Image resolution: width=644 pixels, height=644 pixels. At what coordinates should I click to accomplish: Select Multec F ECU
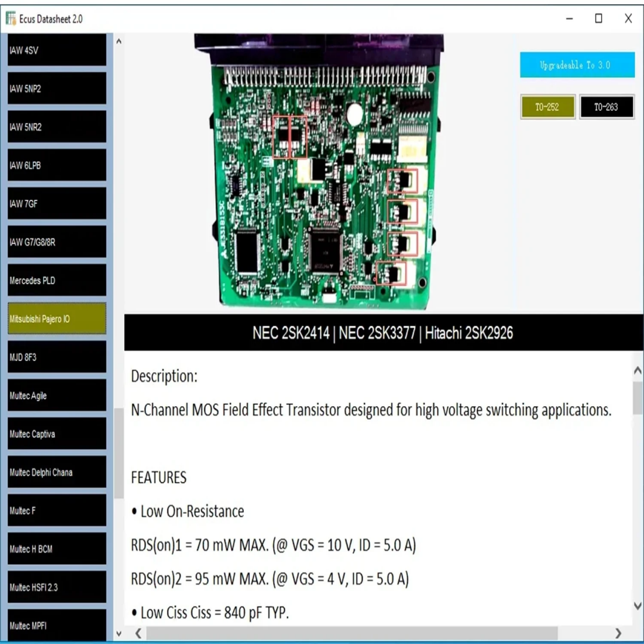coord(57,510)
